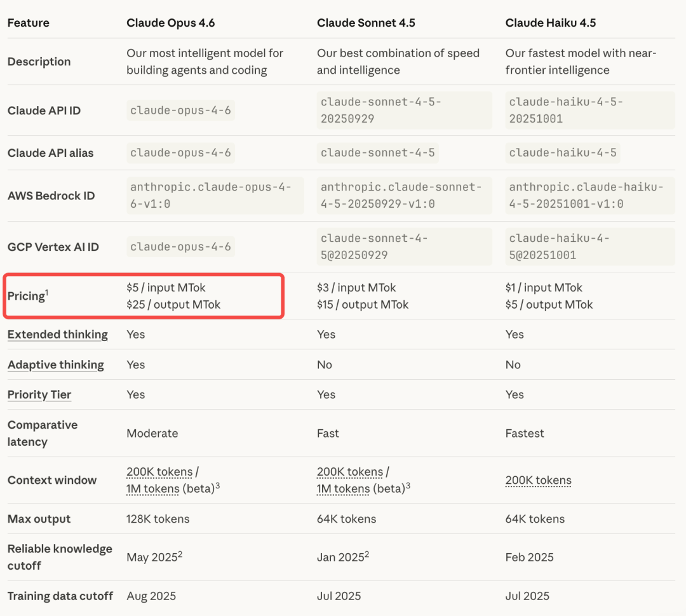Click footnote 2 beside May 2025 cutoff

[x=180, y=554]
